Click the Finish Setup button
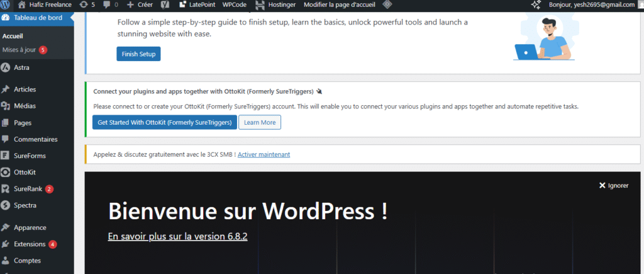Screen dimensions: 644x274 tap(138, 54)
